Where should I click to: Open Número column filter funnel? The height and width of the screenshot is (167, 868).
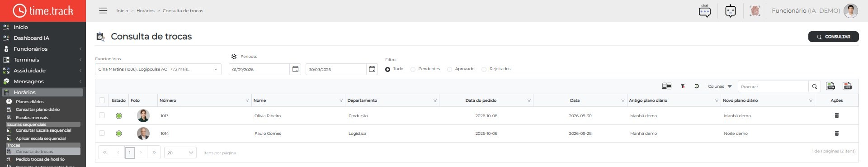(247, 100)
